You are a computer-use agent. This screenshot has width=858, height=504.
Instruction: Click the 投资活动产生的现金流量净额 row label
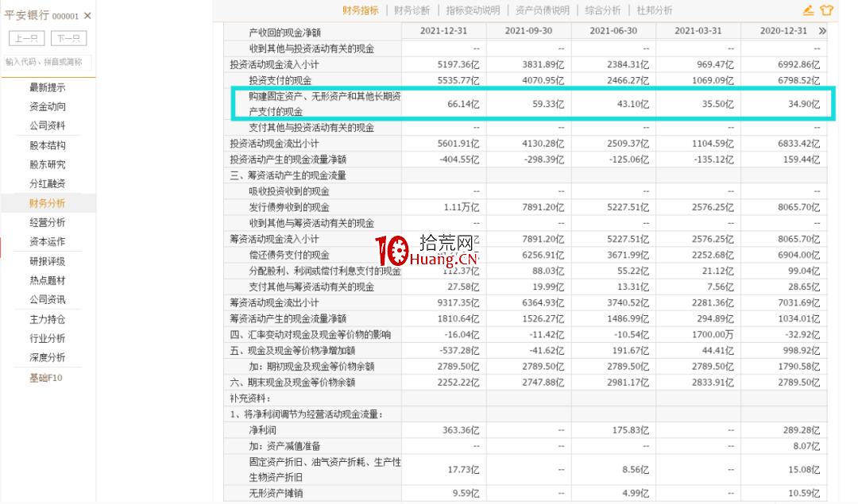pyautogui.click(x=288, y=160)
